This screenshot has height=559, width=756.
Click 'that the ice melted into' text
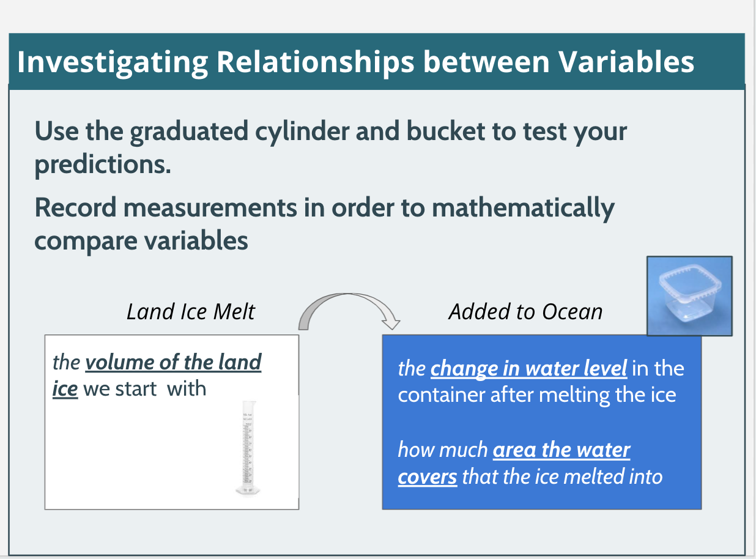[x=562, y=476]
